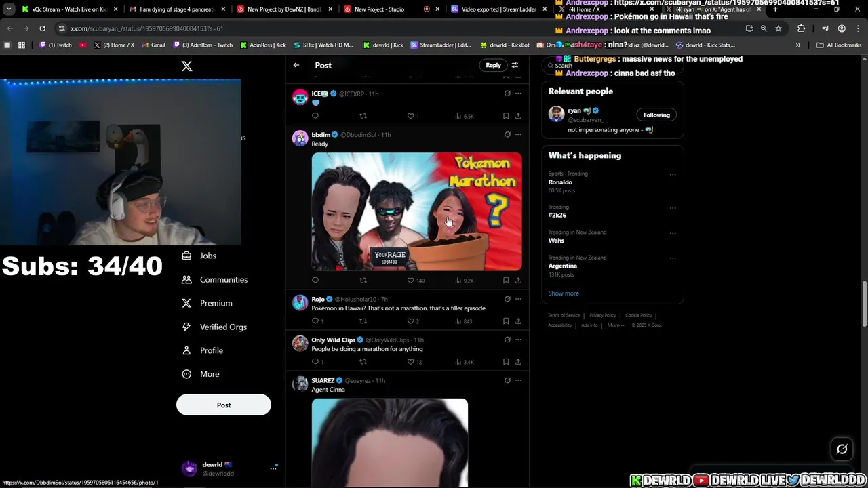Open the Argentina trending topic
The width and height of the screenshot is (868, 488).
[563, 266]
